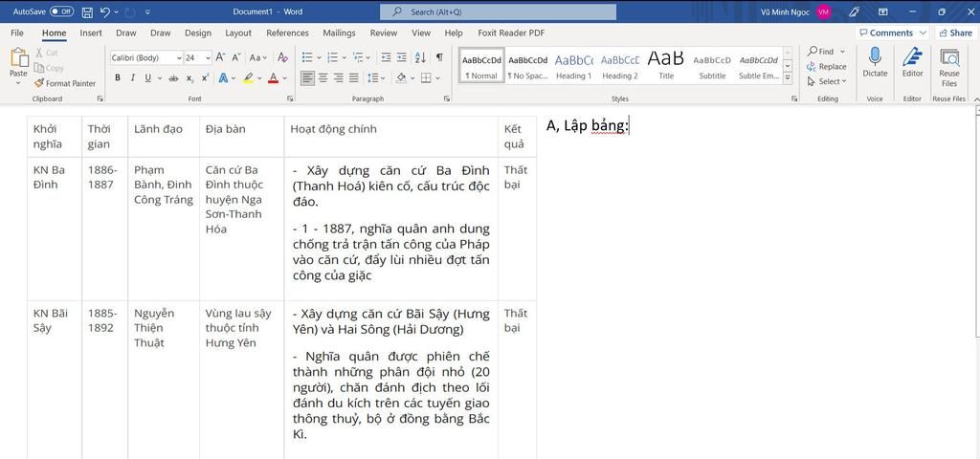This screenshot has height=459, width=980.
Task: Open line spacing options
Action: [376, 78]
